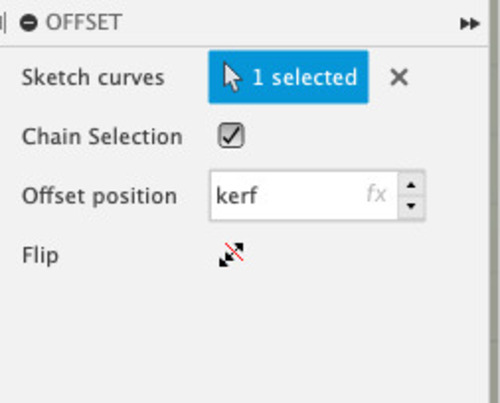This screenshot has width=500, height=403.
Task: Click the grip handle left of the OFFSET header
Action: pos(3,23)
